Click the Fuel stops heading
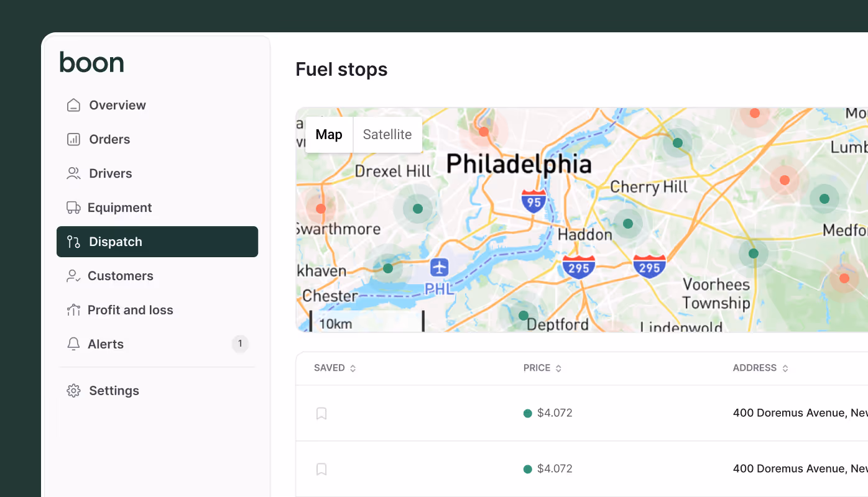The width and height of the screenshot is (868, 497). tap(341, 70)
